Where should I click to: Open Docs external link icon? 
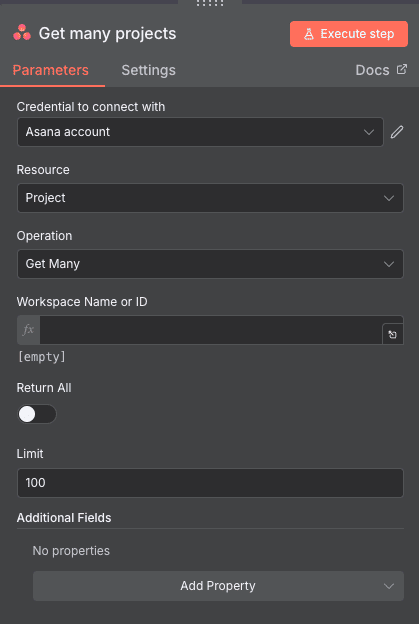click(x=402, y=69)
